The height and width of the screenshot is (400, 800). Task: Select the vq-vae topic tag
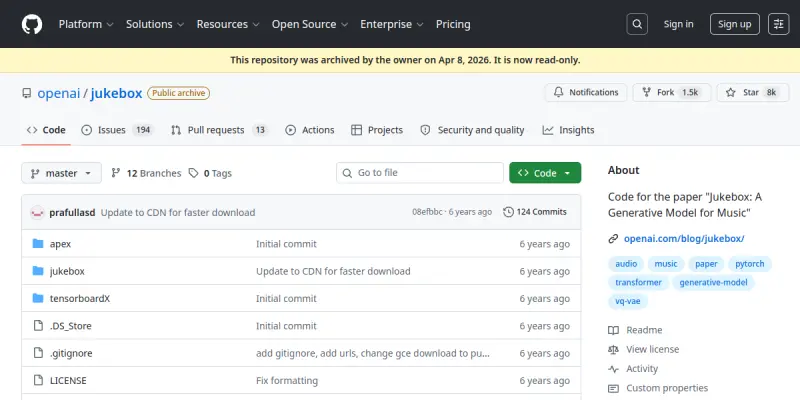[628, 301]
